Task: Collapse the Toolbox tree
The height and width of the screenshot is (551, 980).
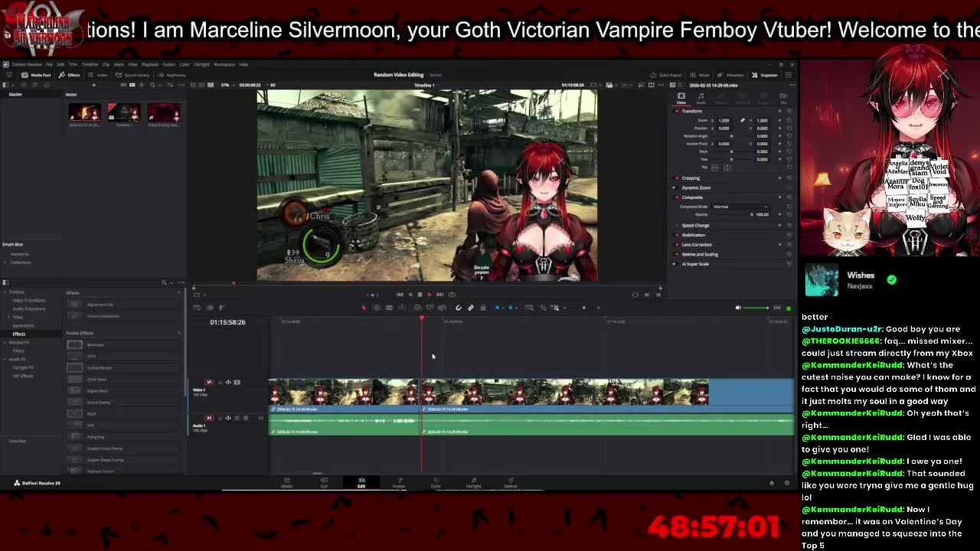Action: 5,292
